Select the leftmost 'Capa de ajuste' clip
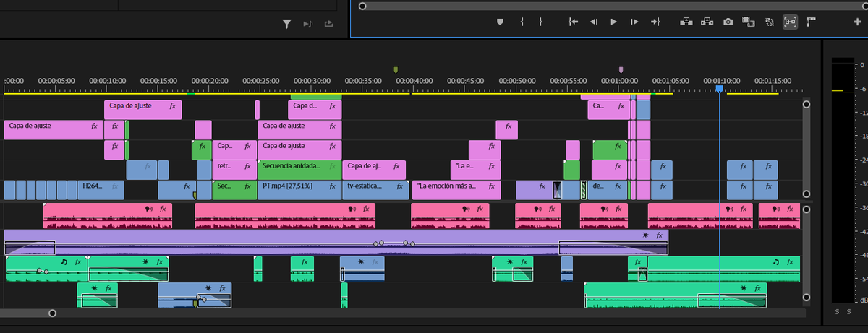This screenshot has height=333, width=868. 54,130
